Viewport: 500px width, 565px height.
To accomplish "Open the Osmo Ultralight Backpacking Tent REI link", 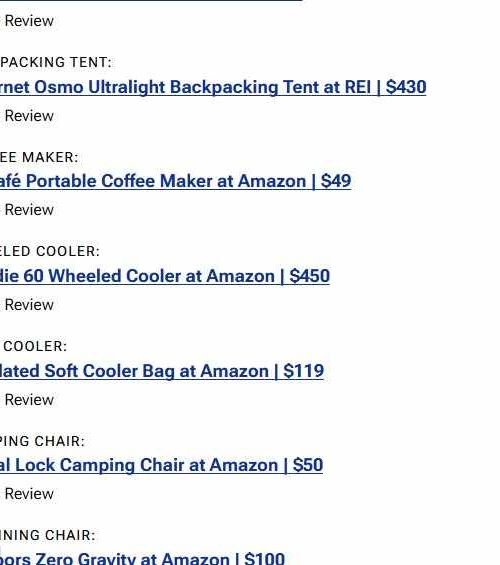I will click(x=213, y=88).
